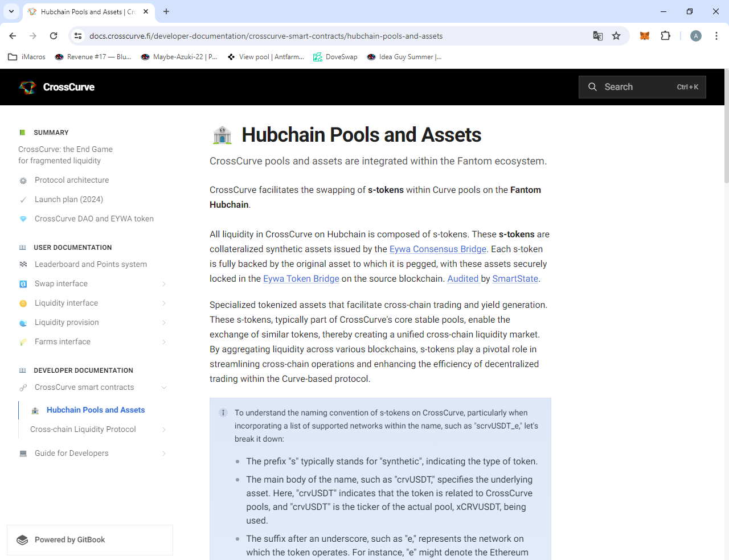Click the page vertical scrollbar thumb
The height and width of the screenshot is (560, 729).
pyautogui.click(x=726, y=125)
